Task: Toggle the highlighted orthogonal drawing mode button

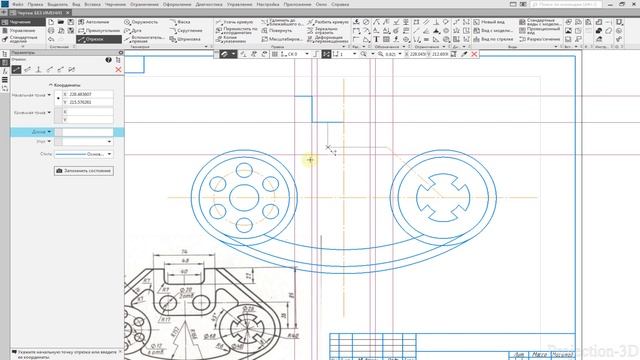Action: (x=326, y=54)
